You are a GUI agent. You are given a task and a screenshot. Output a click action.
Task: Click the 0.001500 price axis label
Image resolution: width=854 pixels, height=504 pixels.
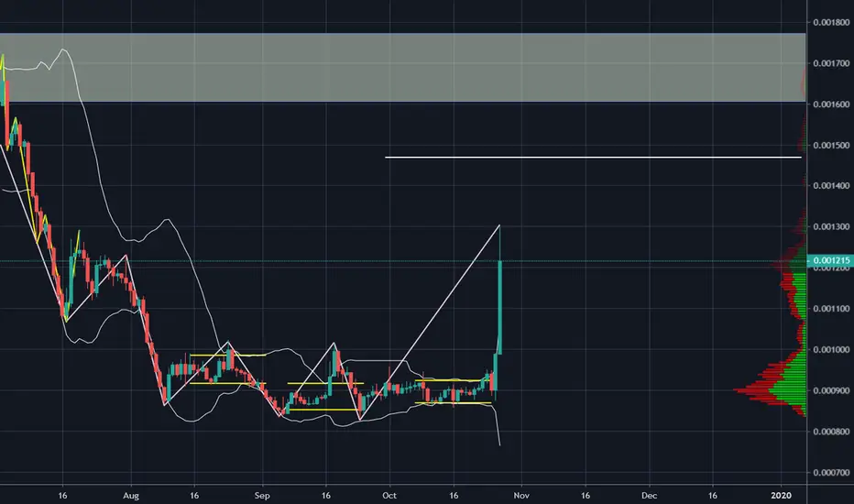pos(831,145)
